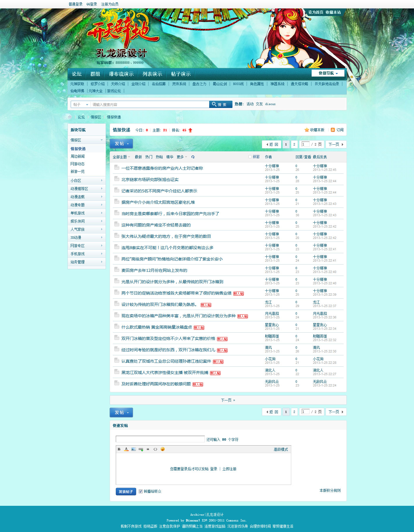Click 普通登录 link

click(x=76, y=4)
